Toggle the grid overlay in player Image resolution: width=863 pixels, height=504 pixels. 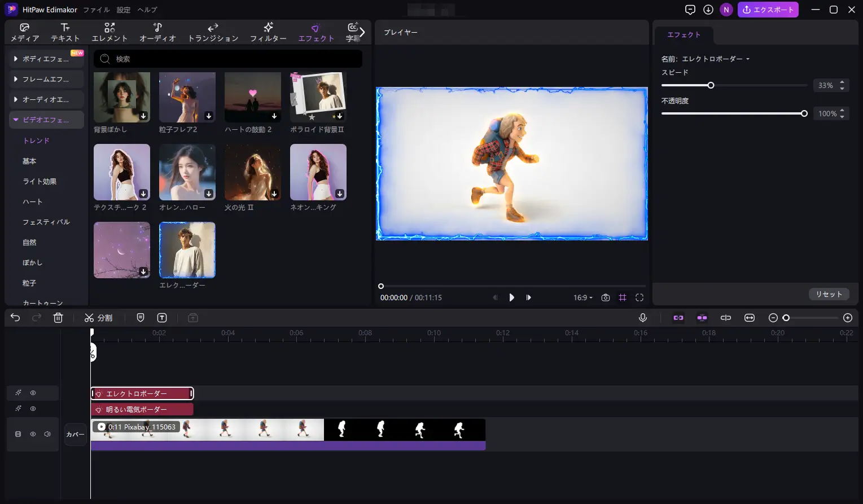(x=623, y=297)
